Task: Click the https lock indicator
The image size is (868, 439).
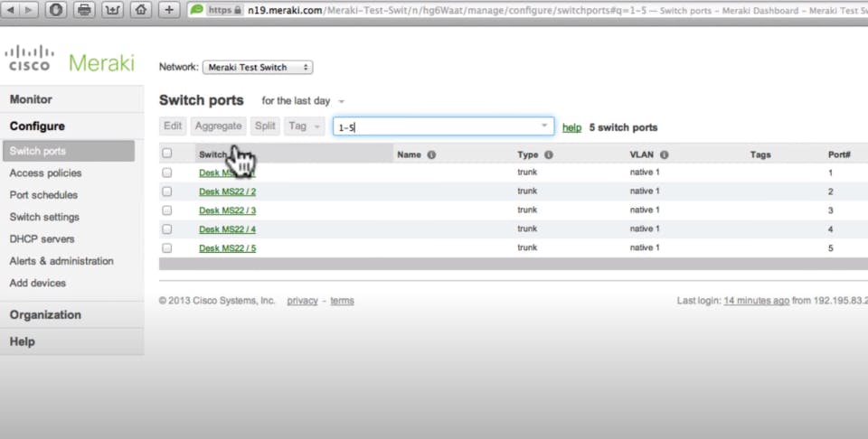Action: (224, 10)
